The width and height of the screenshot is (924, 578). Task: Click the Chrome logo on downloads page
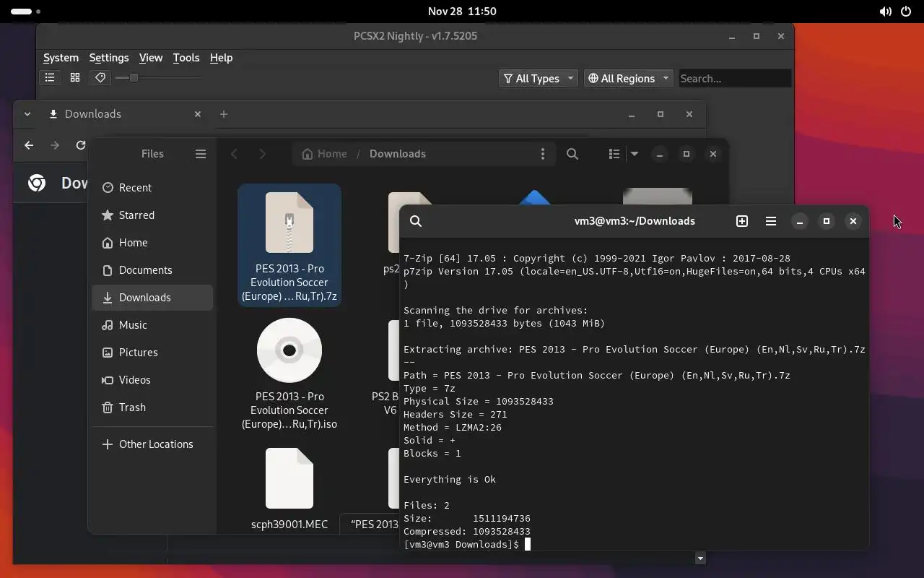click(37, 184)
